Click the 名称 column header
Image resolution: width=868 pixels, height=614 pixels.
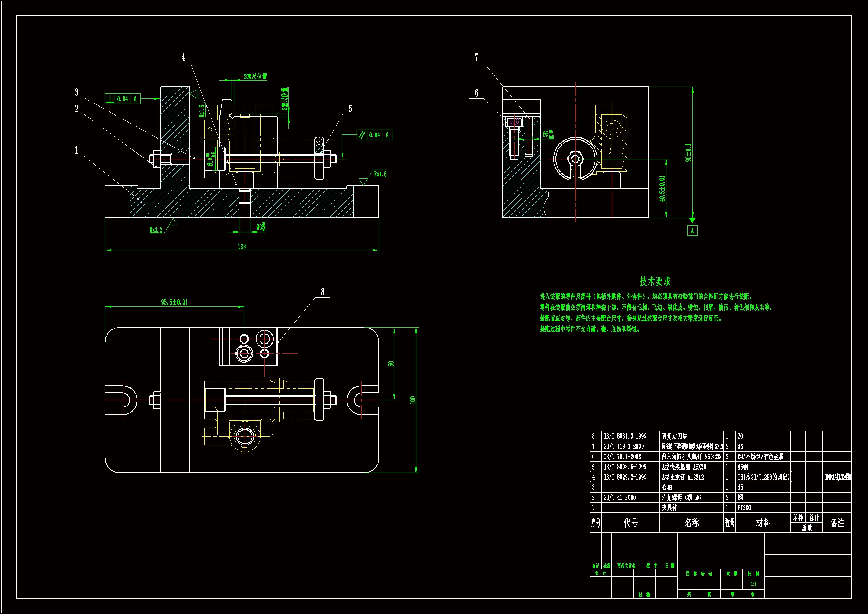pos(692,523)
